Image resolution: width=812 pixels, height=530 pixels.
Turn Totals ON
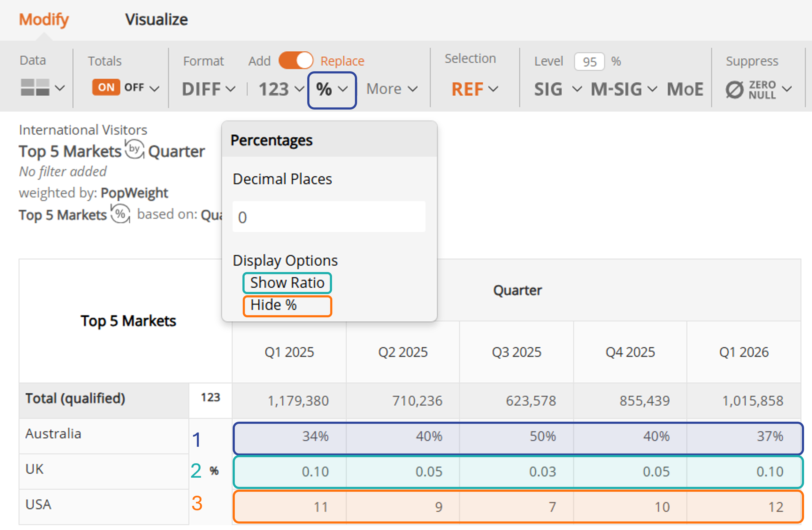(x=106, y=88)
